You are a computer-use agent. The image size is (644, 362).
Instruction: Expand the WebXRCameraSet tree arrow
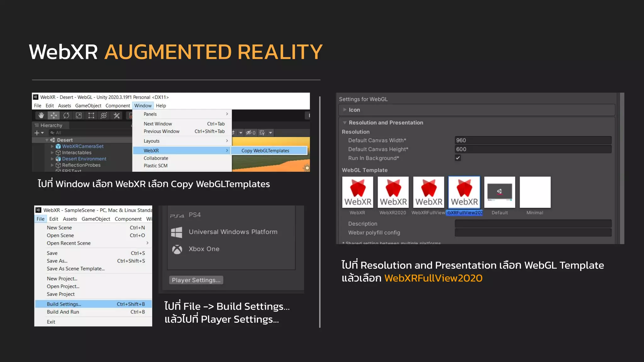click(x=52, y=146)
